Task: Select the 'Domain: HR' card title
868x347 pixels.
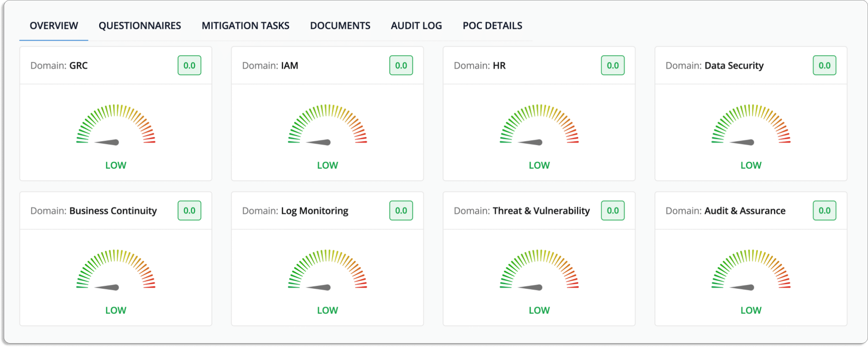Action: (480, 66)
